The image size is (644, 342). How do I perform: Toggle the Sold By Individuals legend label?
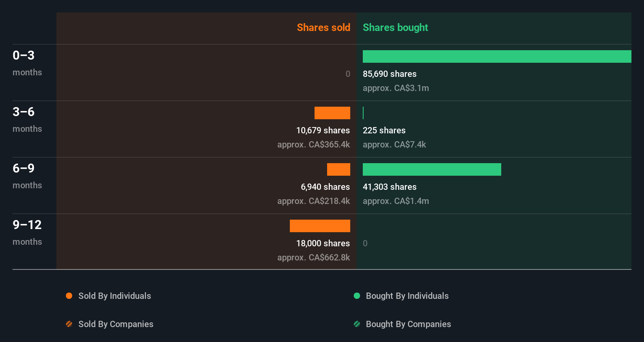[x=115, y=296]
